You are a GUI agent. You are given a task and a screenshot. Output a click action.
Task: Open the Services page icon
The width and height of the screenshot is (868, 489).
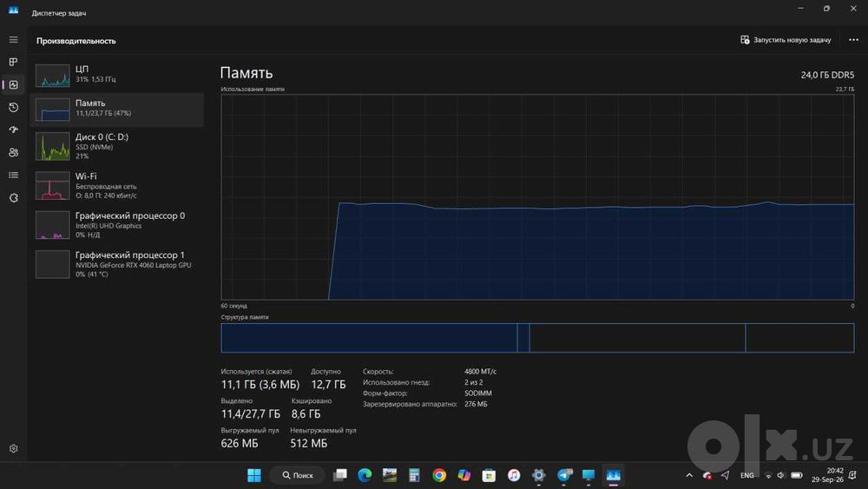[x=13, y=198]
